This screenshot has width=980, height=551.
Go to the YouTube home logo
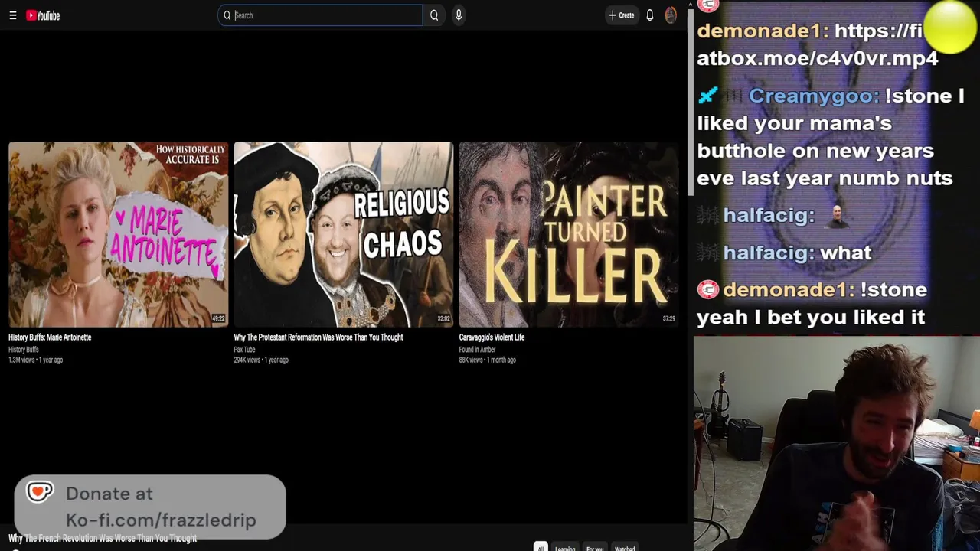click(43, 15)
